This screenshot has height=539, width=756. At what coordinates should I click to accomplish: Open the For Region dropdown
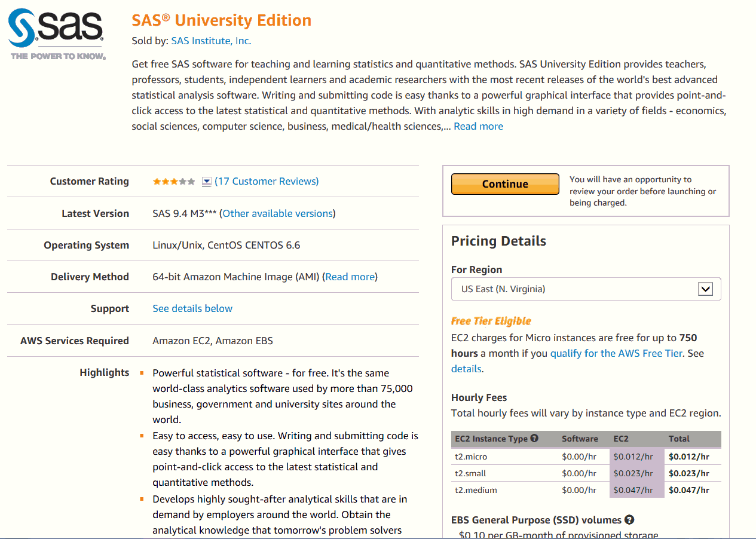(586, 289)
